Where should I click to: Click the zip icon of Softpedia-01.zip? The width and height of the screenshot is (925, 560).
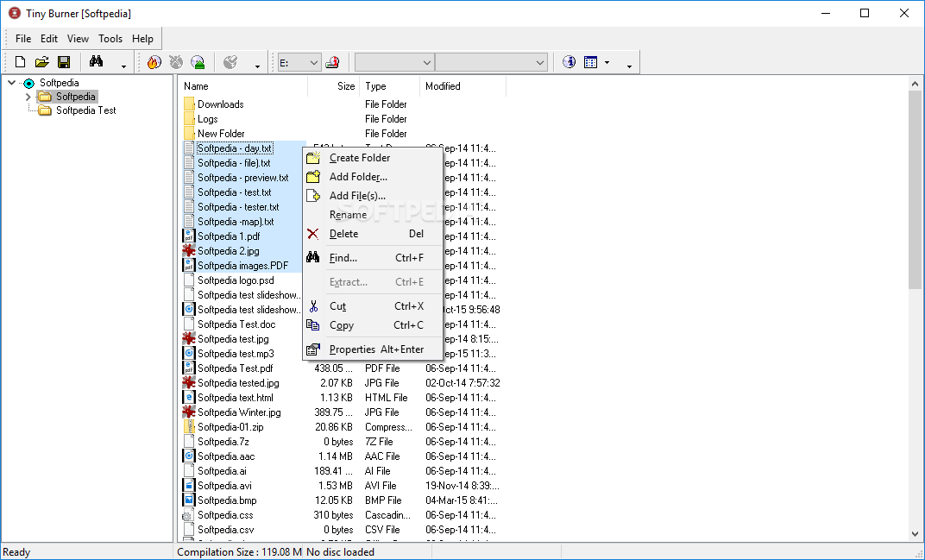[x=189, y=426]
